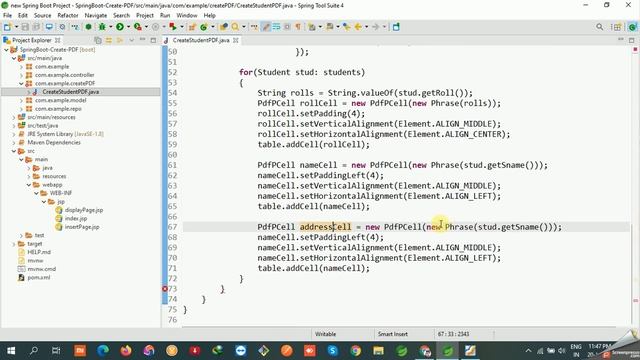Click the Open Type icon
Viewport: 640px width, 360px height.
click(x=223, y=27)
